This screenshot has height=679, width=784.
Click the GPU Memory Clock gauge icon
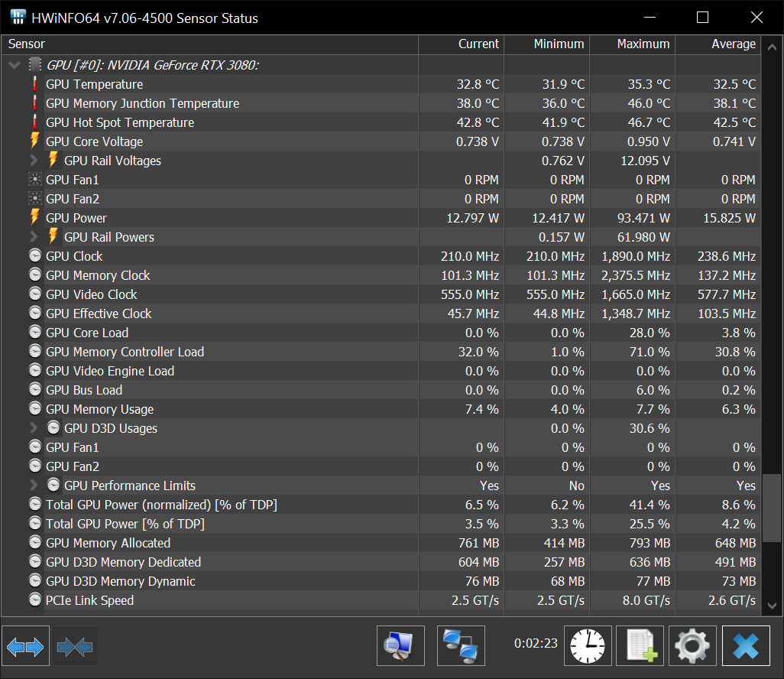(x=35, y=275)
